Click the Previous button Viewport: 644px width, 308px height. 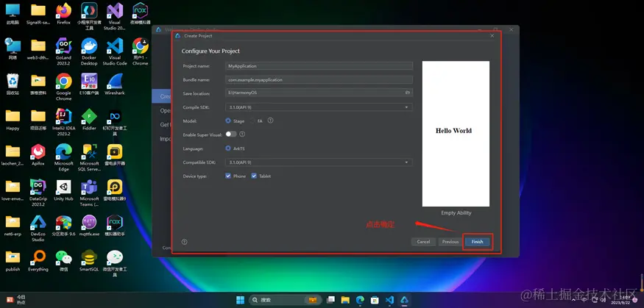pyautogui.click(x=450, y=242)
